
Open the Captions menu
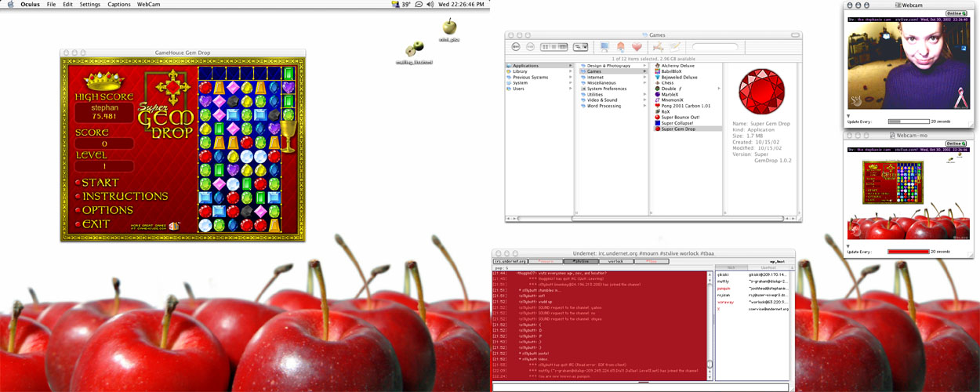click(119, 5)
